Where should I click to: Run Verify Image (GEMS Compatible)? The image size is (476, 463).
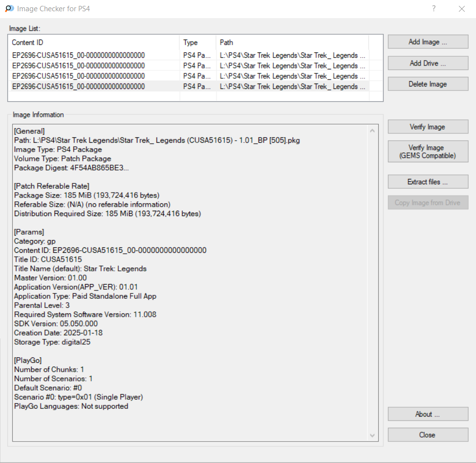(428, 152)
